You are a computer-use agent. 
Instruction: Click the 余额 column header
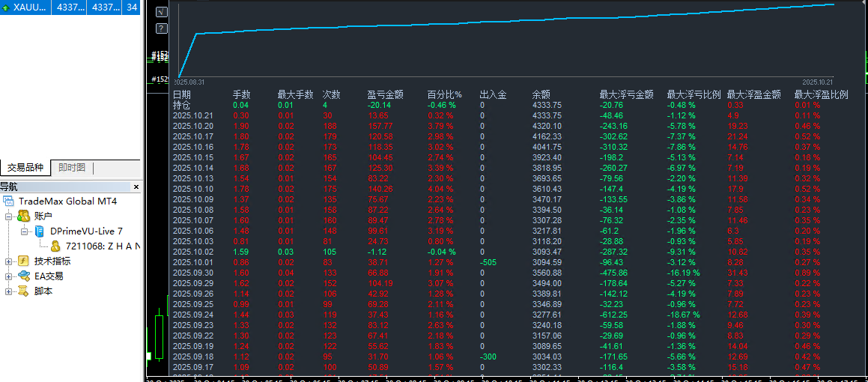[x=541, y=94]
